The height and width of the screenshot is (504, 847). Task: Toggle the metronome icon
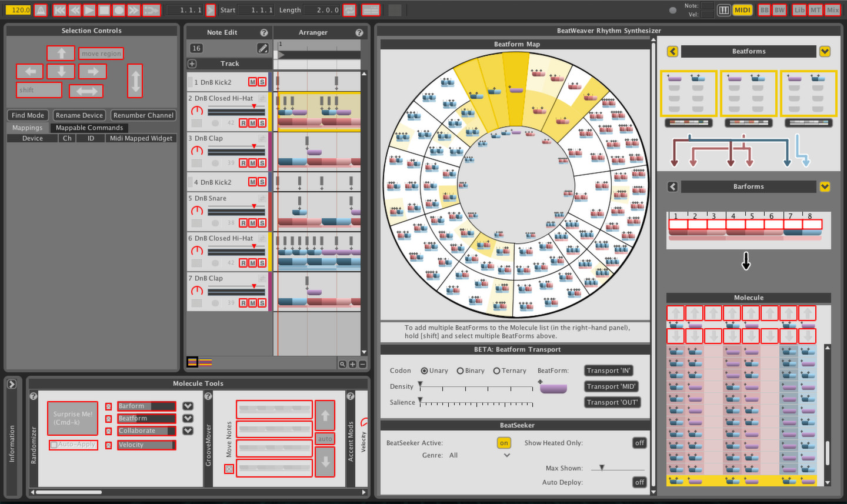(40, 10)
